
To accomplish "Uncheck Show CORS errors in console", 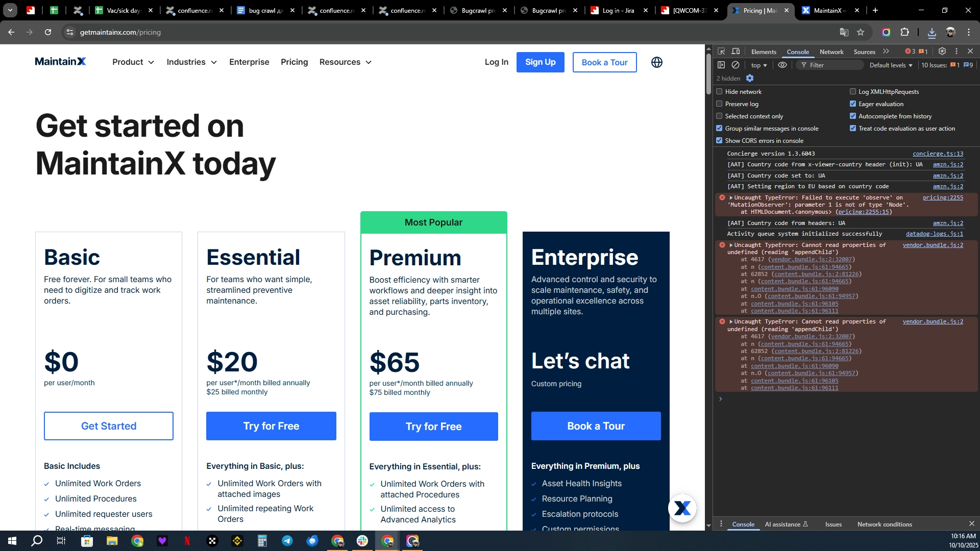I will tap(719, 141).
